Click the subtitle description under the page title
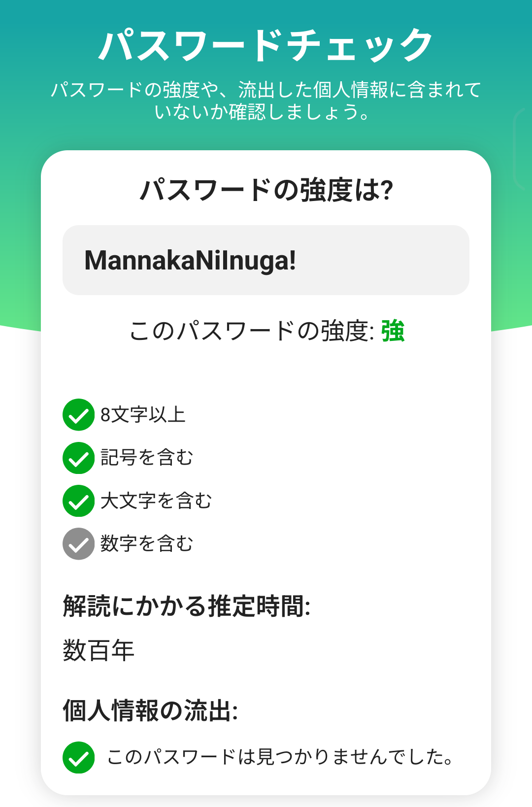Image resolution: width=532 pixels, height=807 pixels. tap(266, 101)
